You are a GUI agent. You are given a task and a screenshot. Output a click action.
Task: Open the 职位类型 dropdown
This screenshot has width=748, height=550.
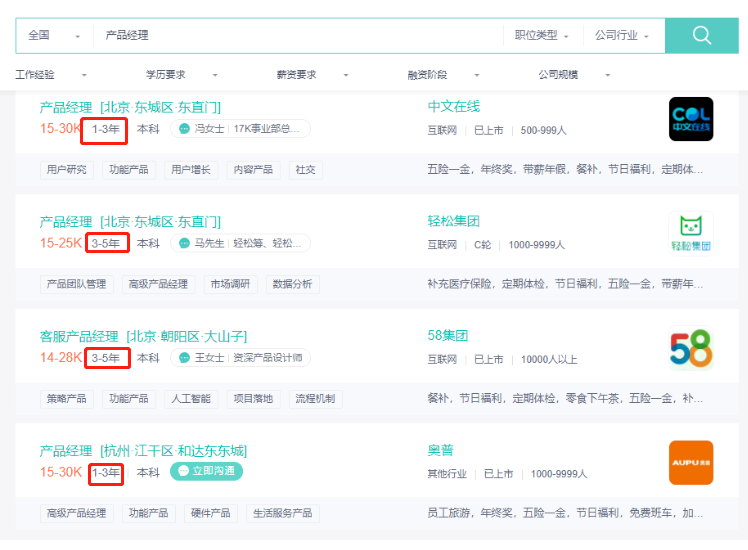pyautogui.click(x=541, y=35)
